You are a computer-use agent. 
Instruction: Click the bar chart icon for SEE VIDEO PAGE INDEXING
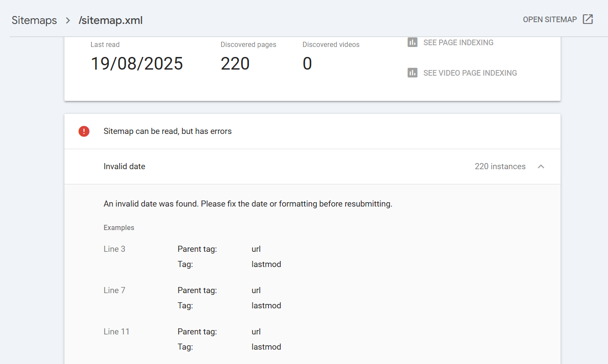(x=412, y=73)
